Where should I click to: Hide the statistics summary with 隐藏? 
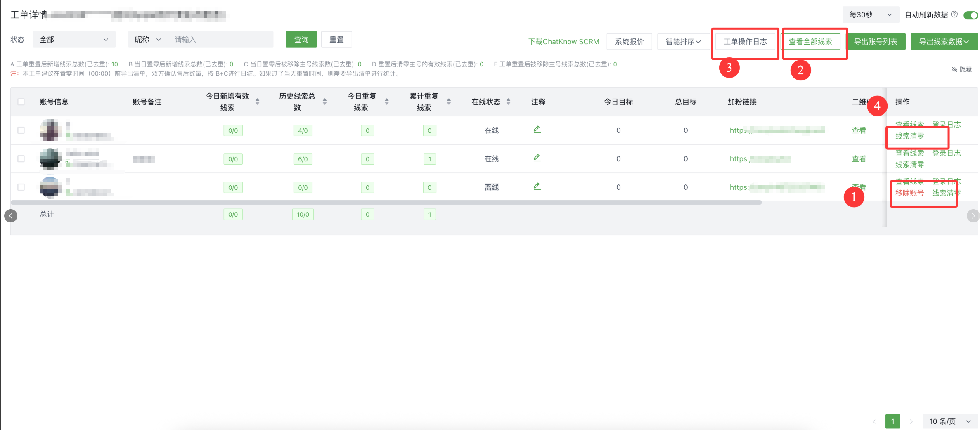point(962,69)
